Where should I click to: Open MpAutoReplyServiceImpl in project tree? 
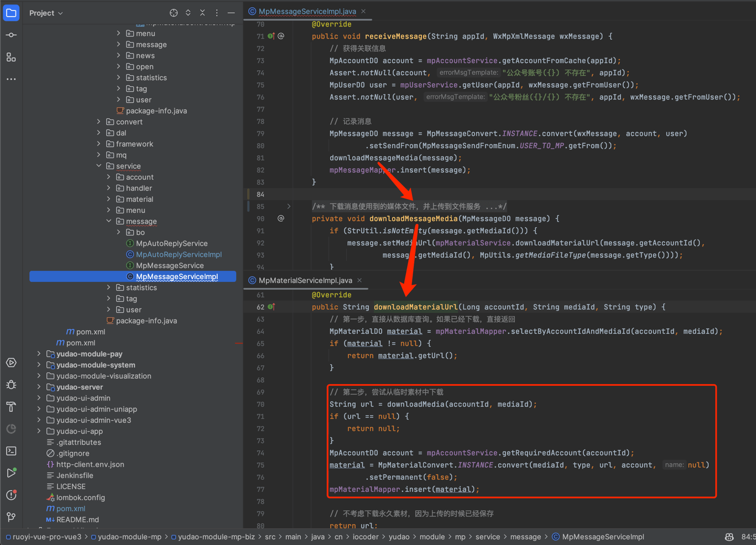point(179,254)
